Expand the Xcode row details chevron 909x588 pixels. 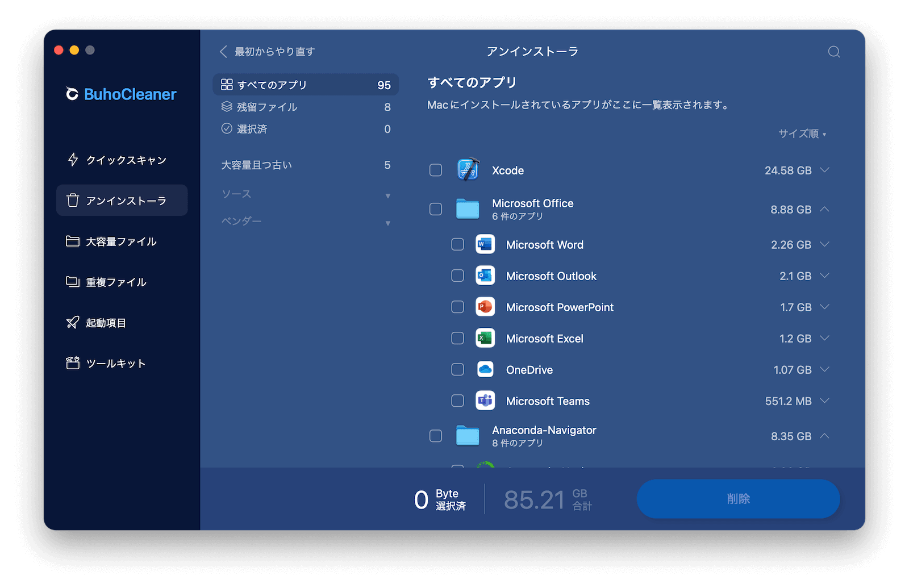coord(825,170)
